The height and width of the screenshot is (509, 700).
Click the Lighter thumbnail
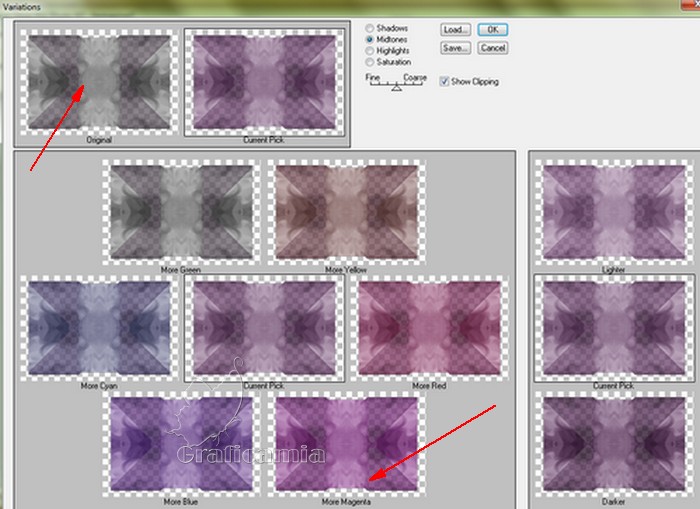(614, 213)
